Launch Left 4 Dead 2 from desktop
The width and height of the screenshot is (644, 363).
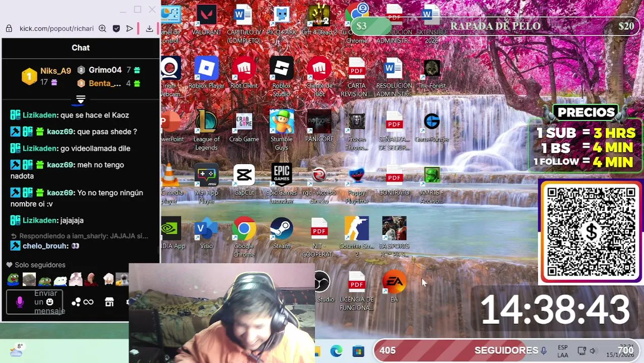tap(319, 20)
